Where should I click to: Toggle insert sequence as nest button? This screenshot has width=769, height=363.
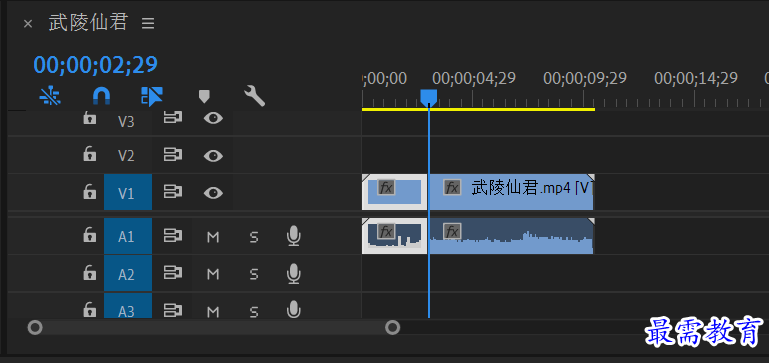[50, 96]
